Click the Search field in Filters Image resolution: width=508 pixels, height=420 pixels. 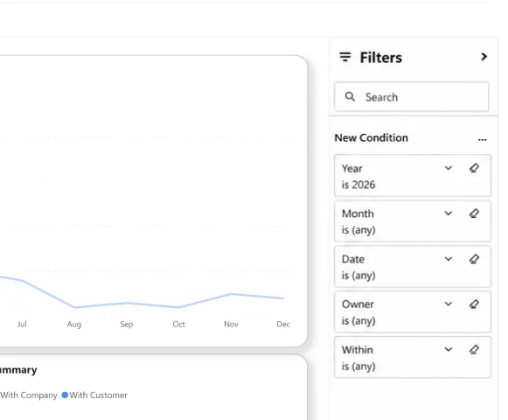tap(412, 97)
